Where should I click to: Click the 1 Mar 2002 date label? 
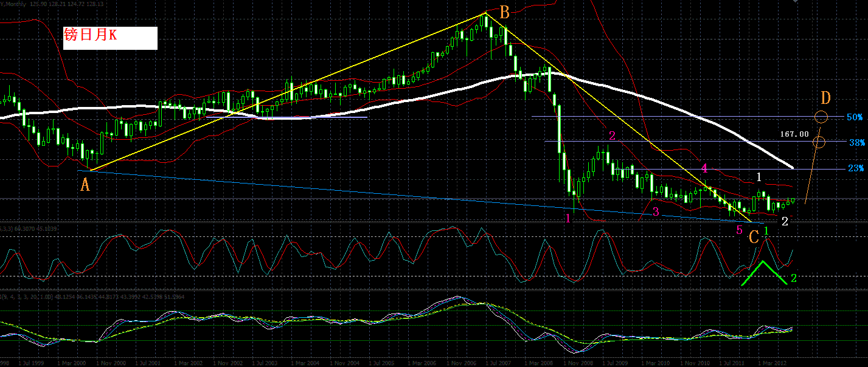[x=188, y=363]
